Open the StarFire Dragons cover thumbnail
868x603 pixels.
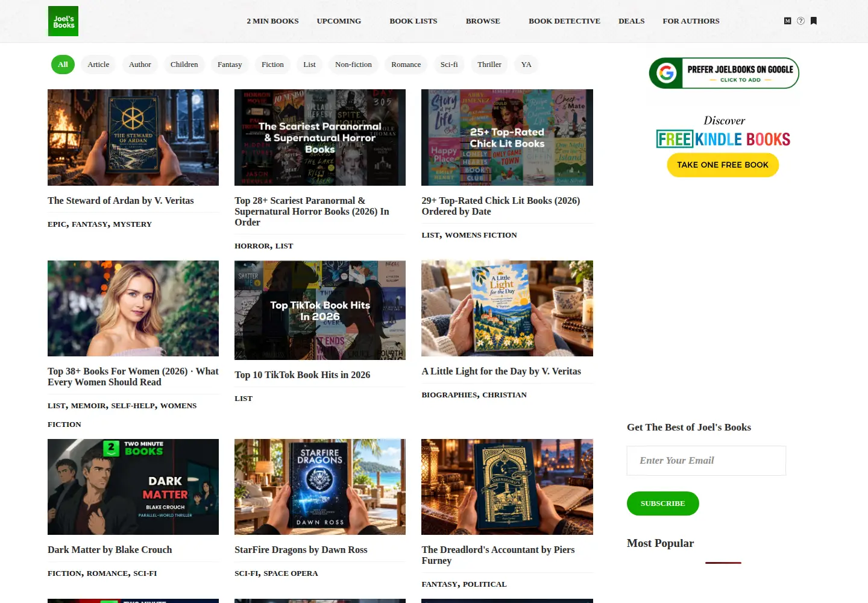[x=320, y=487]
